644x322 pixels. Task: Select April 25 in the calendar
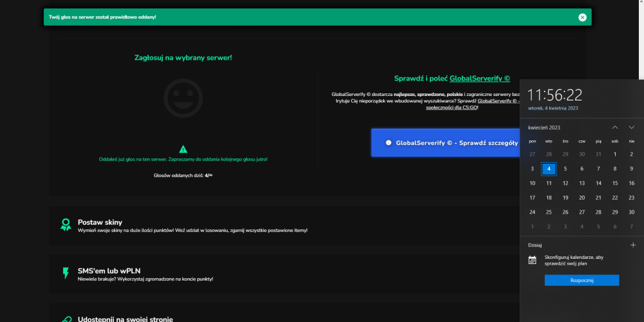point(549,212)
